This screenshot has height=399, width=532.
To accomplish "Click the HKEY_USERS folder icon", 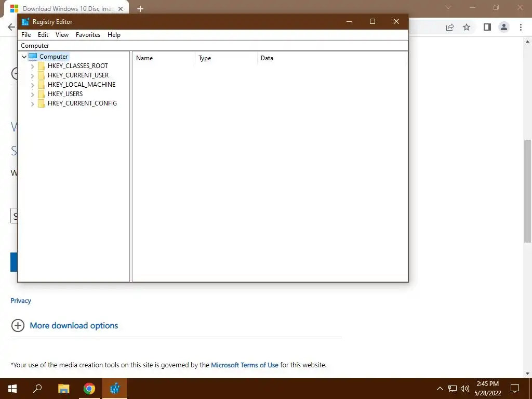I will 42,94.
